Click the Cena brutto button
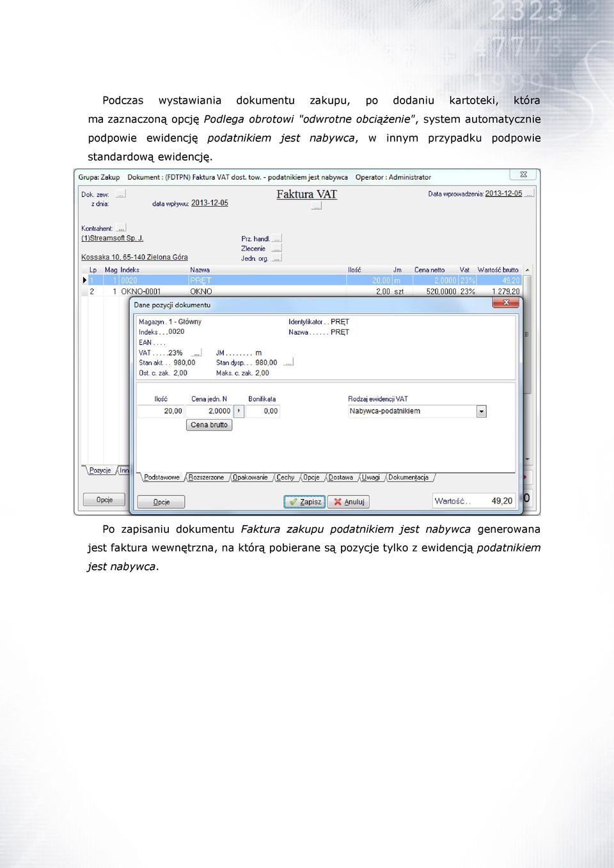 click(x=209, y=425)
